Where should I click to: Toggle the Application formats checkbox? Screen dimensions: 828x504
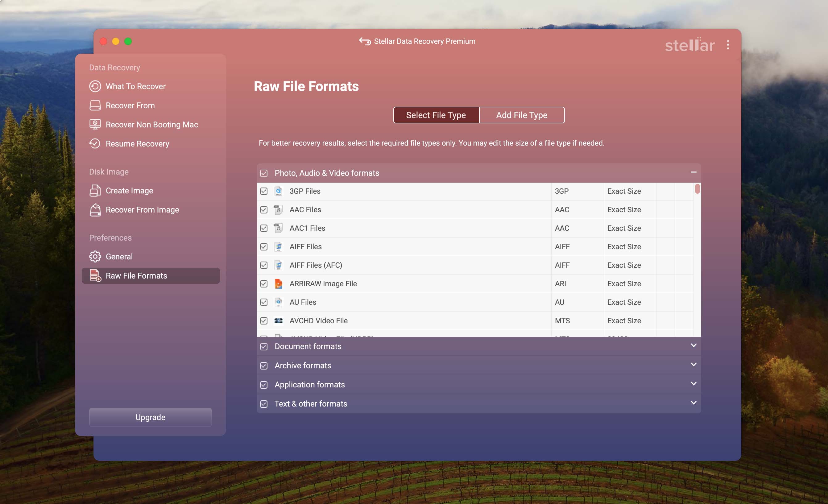[x=264, y=385]
